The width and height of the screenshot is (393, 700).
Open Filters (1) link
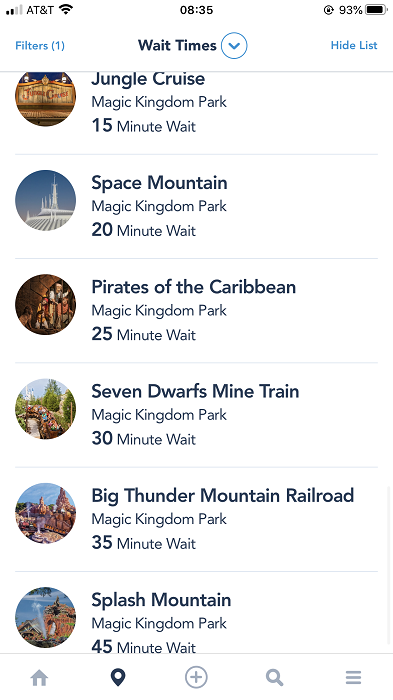pos(40,46)
